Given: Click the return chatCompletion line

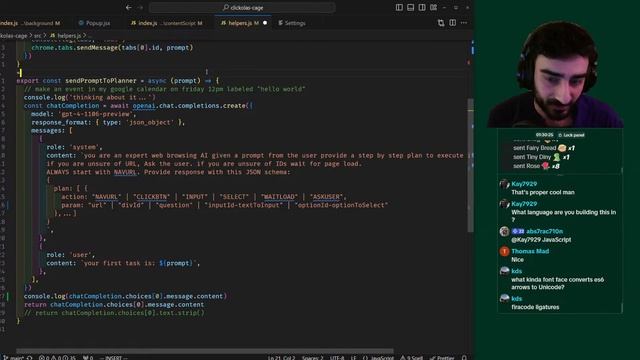Looking at the screenshot, I should (114, 304).
